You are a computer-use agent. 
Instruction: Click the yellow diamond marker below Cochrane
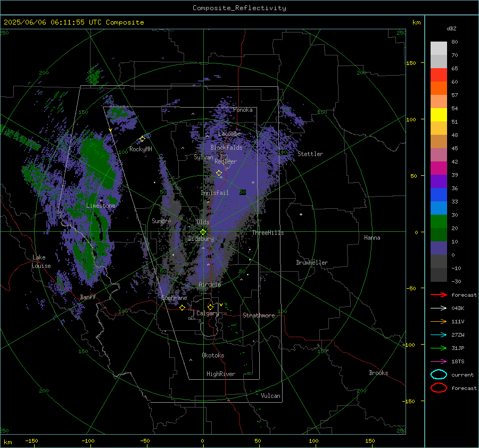tap(182, 307)
